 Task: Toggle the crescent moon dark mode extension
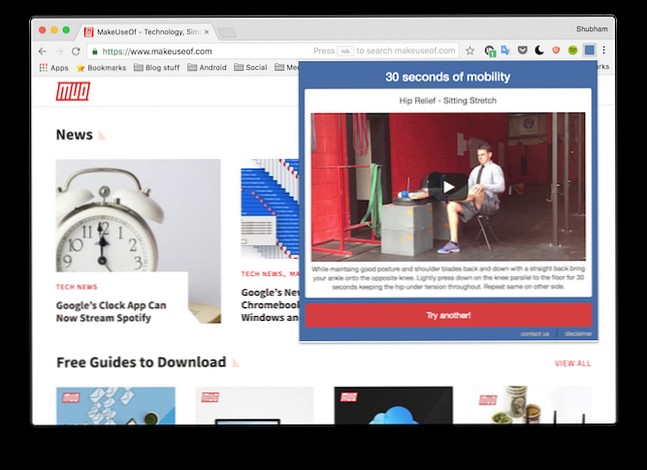539,50
